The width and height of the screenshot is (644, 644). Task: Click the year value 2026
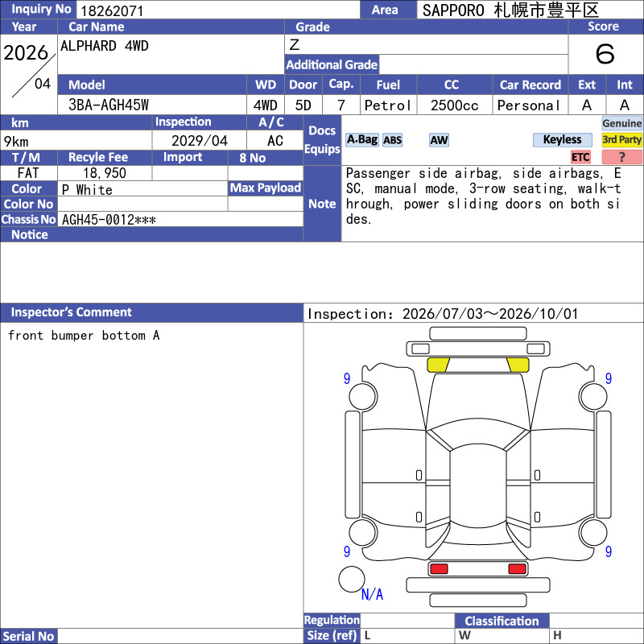click(x=26, y=52)
